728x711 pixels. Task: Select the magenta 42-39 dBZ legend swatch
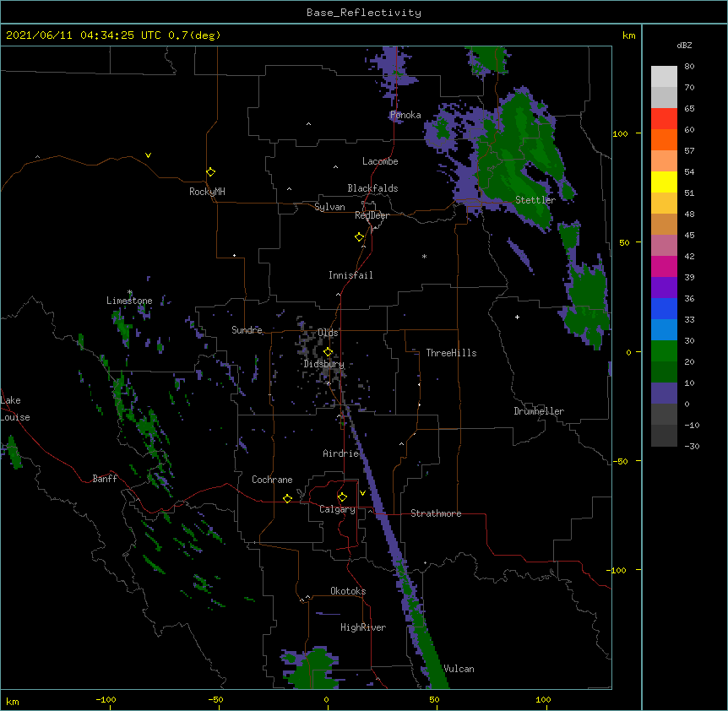coord(664,266)
